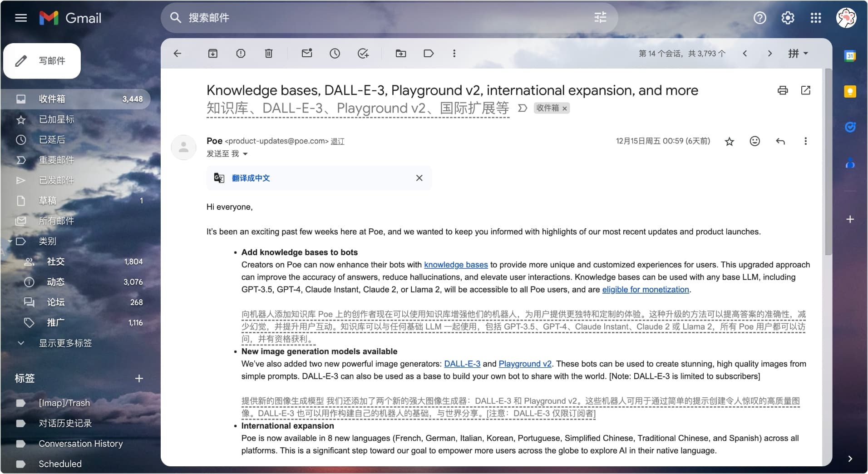Go to the newer conversation
The height and width of the screenshot is (474, 868).
pos(745,54)
